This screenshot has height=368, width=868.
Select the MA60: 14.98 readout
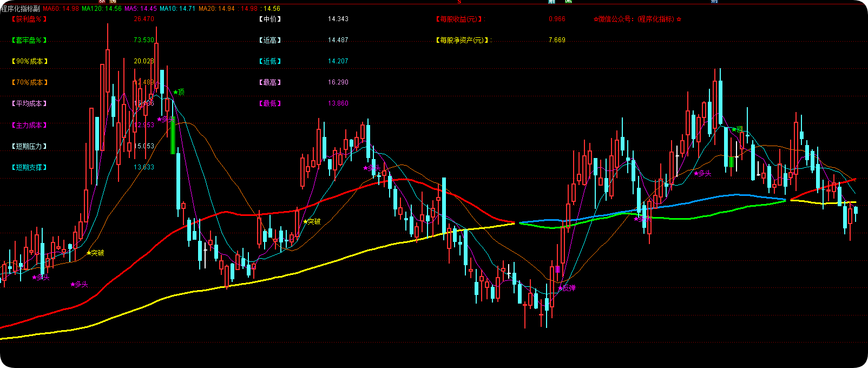click(61, 9)
